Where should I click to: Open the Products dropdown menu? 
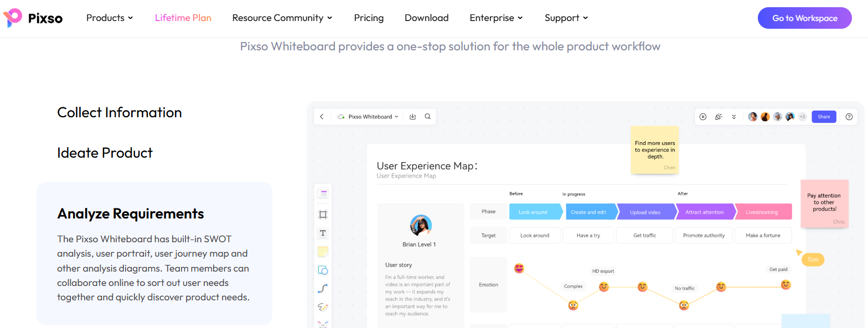click(110, 18)
